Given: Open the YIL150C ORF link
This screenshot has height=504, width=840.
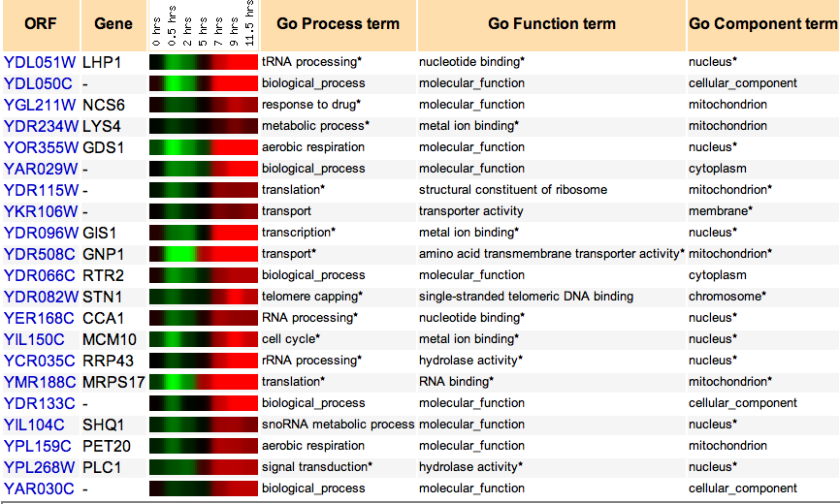Looking at the screenshot, I should [x=34, y=339].
